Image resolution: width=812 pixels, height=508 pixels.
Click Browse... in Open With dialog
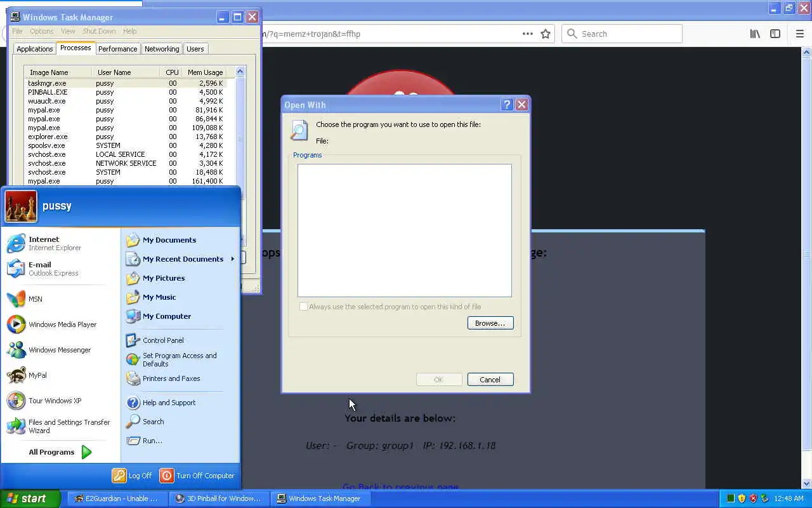(490, 323)
